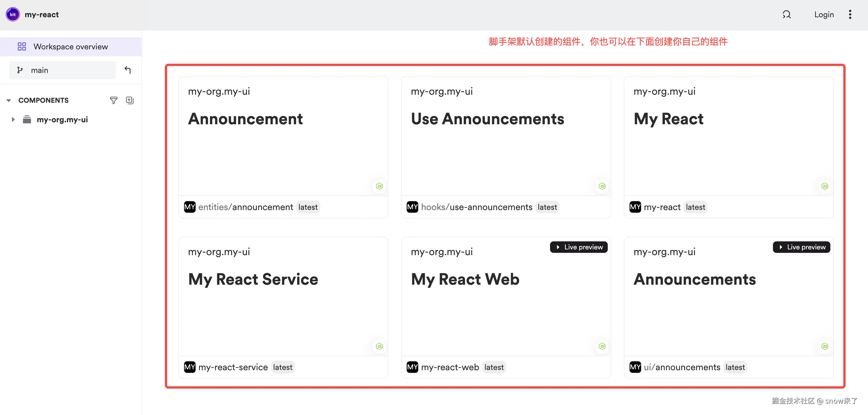Screen dimensions: 868x415
Task: Click Node.js env icon on My React card
Action: (825, 186)
